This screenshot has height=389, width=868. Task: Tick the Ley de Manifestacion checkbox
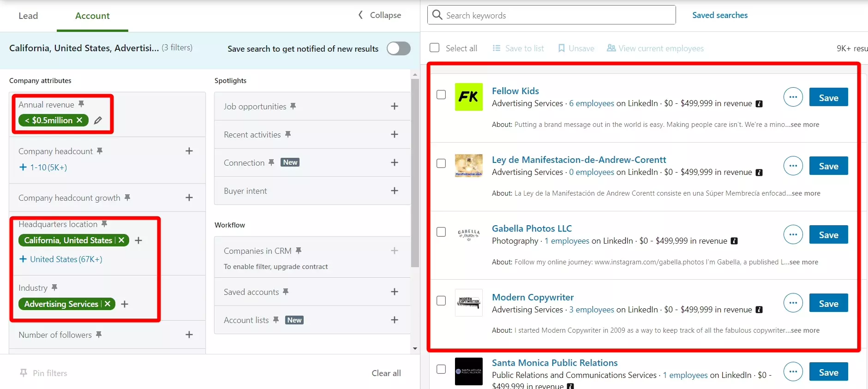(x=441, y=163)
